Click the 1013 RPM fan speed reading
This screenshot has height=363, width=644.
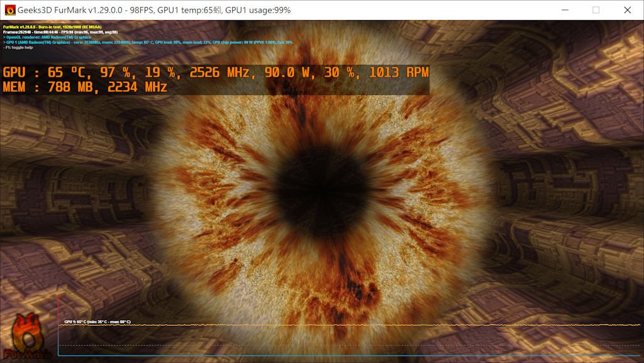pyautogui.click(x=399, y=72)
